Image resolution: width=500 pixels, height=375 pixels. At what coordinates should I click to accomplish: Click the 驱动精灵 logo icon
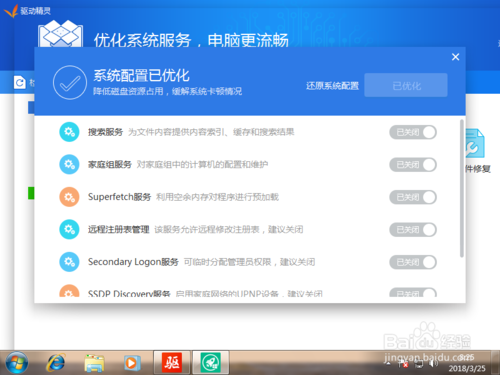(10, 11)
